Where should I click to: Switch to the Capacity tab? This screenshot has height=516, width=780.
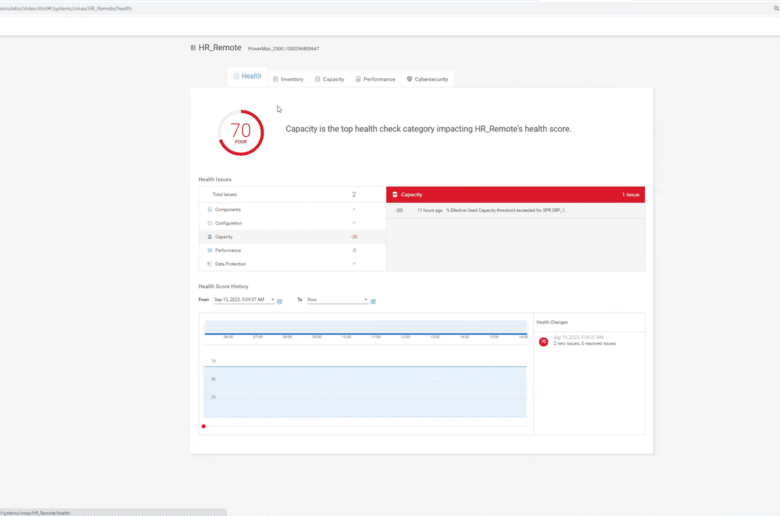coord(329,79)
